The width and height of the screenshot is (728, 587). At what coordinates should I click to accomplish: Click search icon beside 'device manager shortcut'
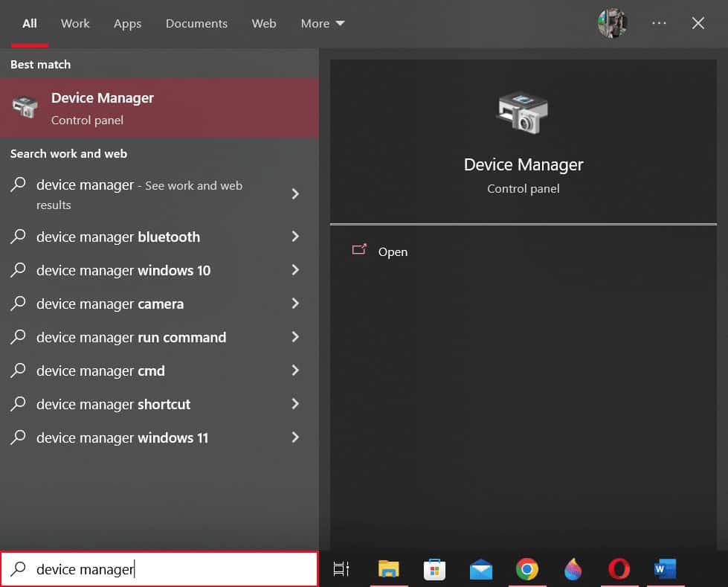pyautogui.click(x=18, y=403)
